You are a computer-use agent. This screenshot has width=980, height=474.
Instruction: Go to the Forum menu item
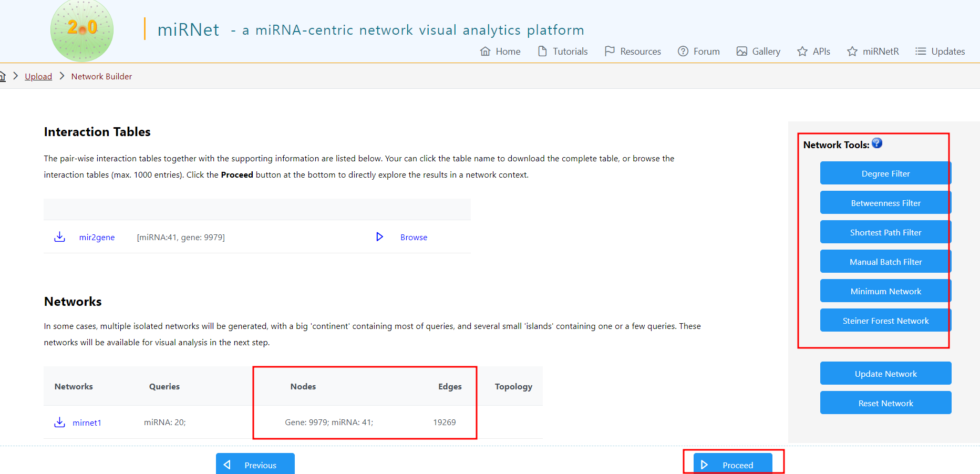[x=707, y=51]
